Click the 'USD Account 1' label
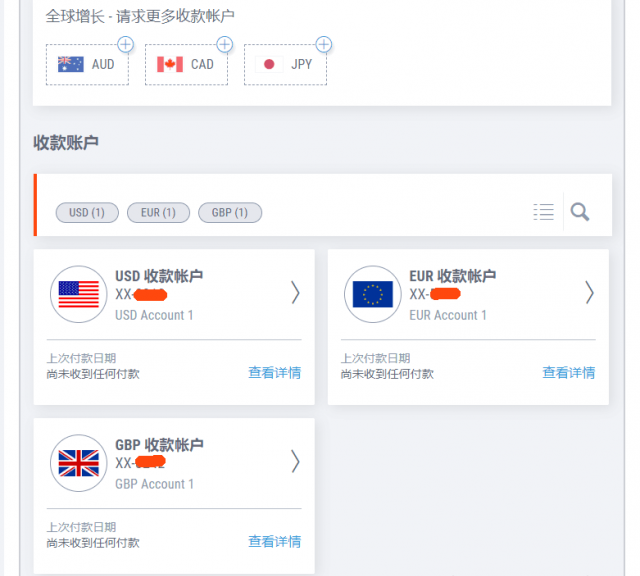Image resolution: width=640 pixels, height=576 pixels. pyautogui.click(x=154, y=315)
